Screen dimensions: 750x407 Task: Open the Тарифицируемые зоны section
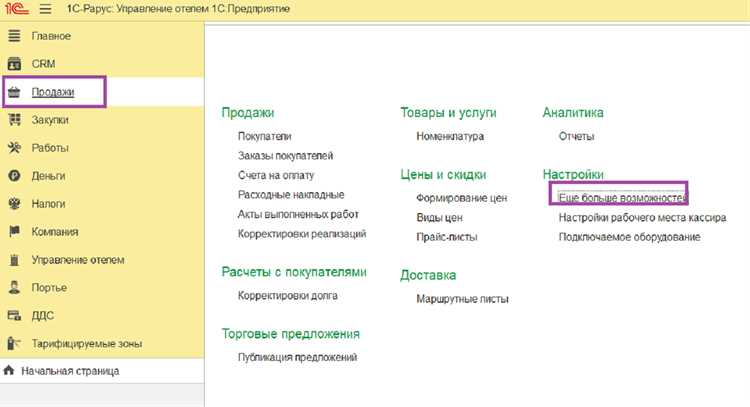(87, 343)
